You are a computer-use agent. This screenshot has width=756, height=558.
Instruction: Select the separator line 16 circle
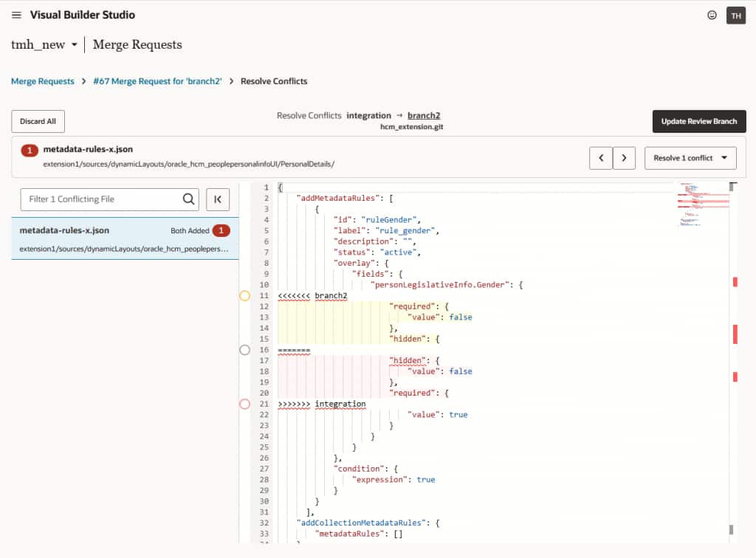tap(244, 350)
